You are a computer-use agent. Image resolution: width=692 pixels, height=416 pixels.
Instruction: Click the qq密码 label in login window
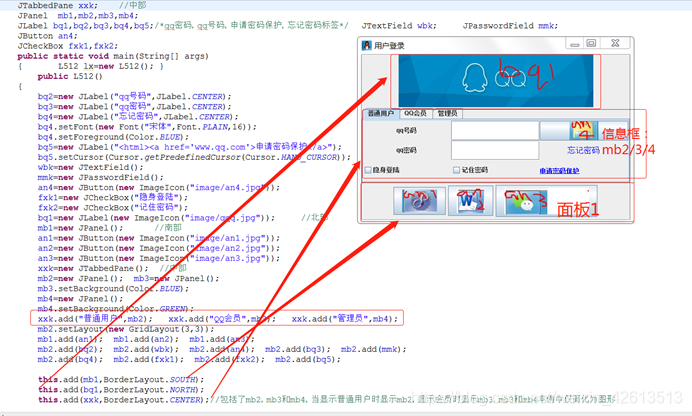coord(406,150)
